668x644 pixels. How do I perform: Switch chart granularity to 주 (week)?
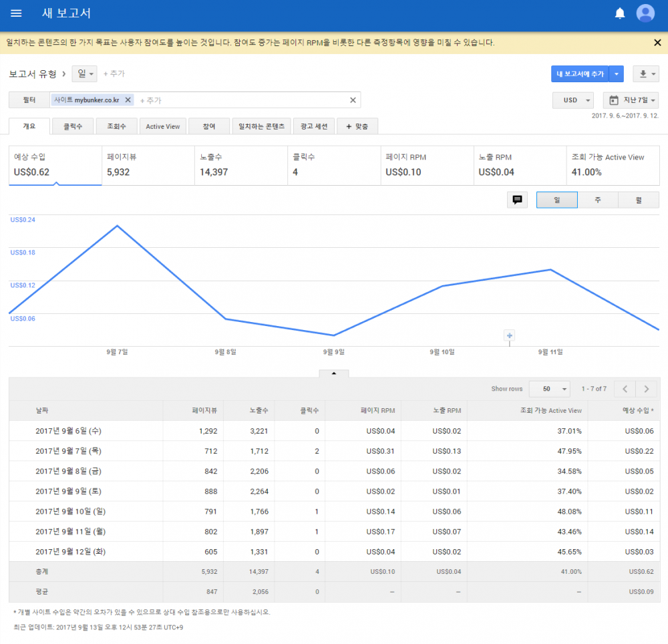[597, 200]
